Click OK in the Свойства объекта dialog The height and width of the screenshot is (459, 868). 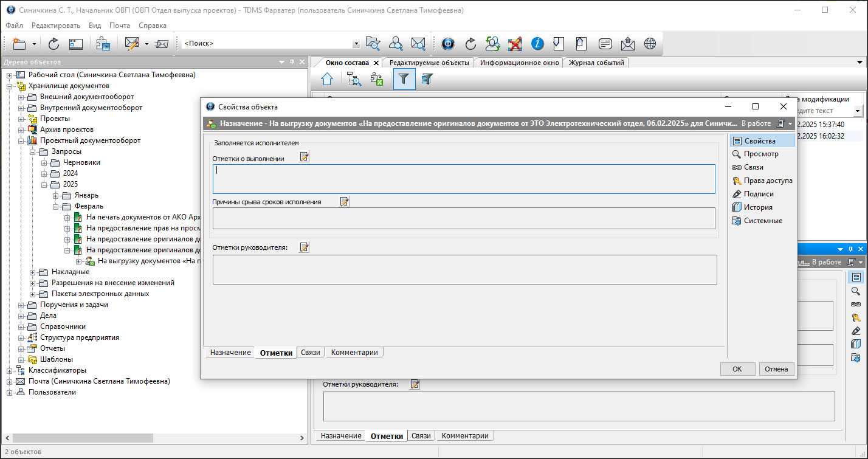click(737, 369)
